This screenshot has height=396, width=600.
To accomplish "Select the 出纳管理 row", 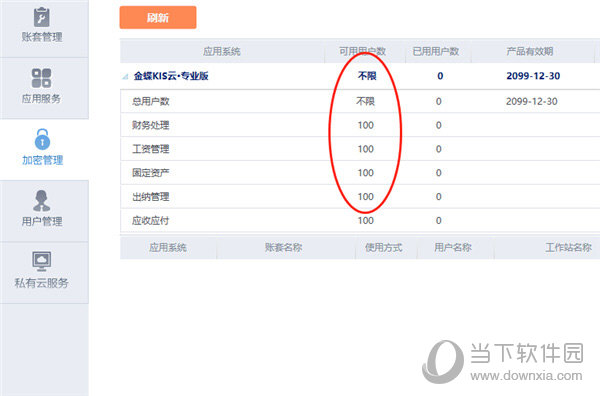I will pyautogui.click(x=360, y=197).
